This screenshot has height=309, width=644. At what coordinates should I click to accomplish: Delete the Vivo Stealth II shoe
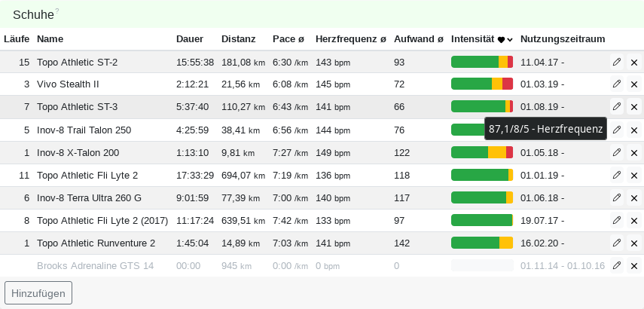(x=633, y=84)
